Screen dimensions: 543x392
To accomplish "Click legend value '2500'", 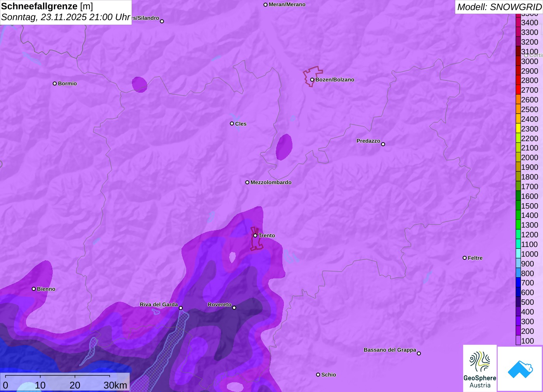I will [x=530, y=109].
